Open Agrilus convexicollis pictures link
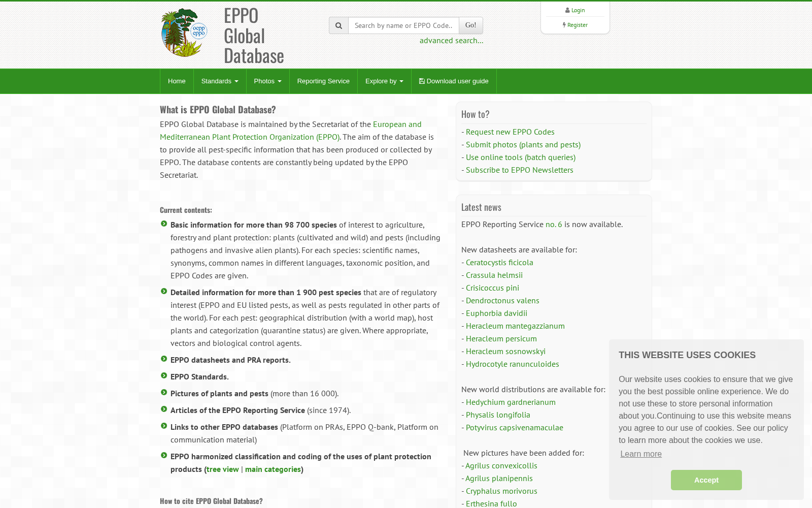 501,465
